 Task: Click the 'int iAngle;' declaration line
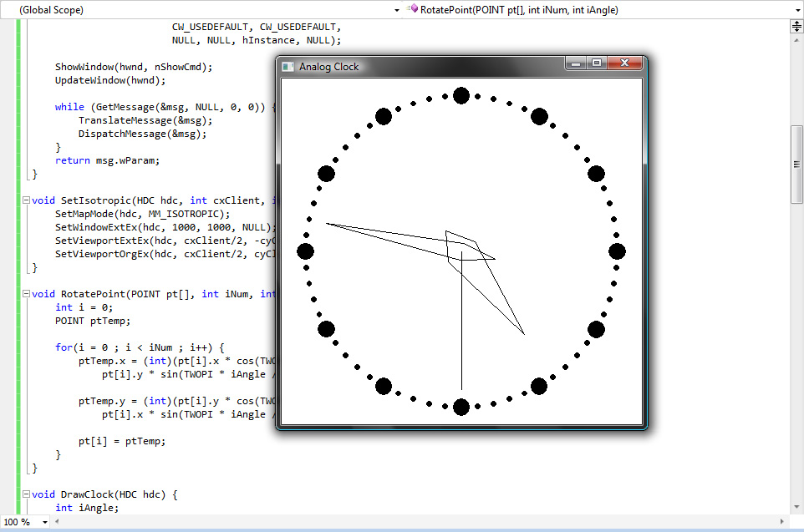(87, 508)
